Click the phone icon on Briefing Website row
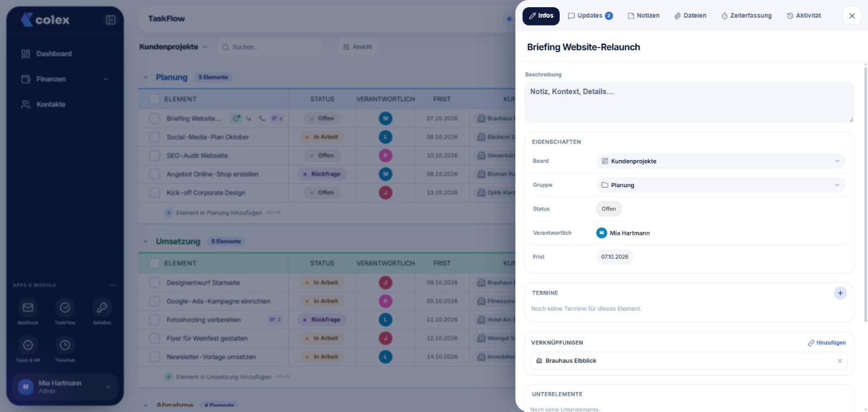The width and height of the screenshot is (868, 412). click(262, 119)
